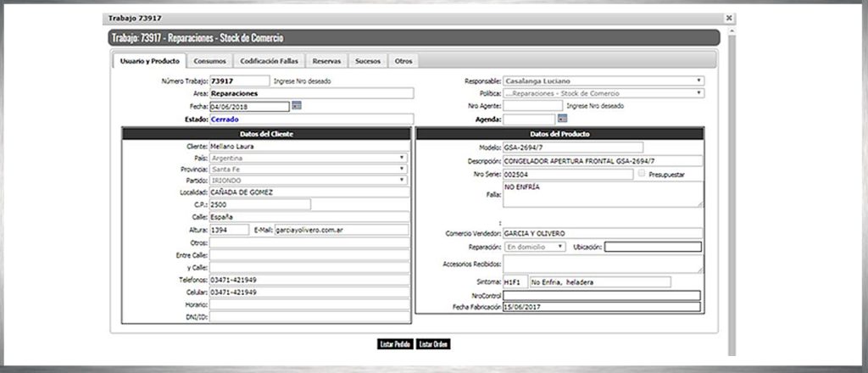Select the Sucesos tab
Viewport: 868px width, 373px height.
tap(367, 61)
